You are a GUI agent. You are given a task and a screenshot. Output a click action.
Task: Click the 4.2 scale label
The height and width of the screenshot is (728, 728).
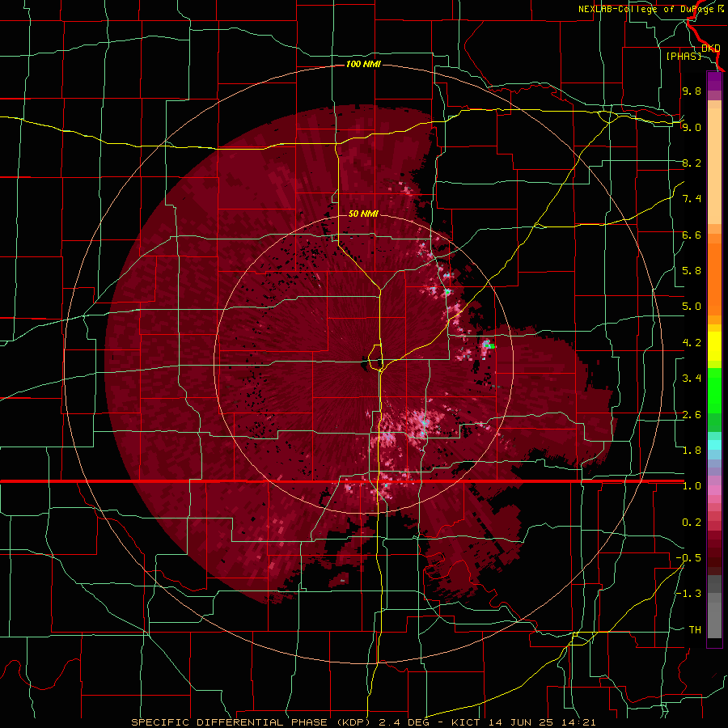692,343
